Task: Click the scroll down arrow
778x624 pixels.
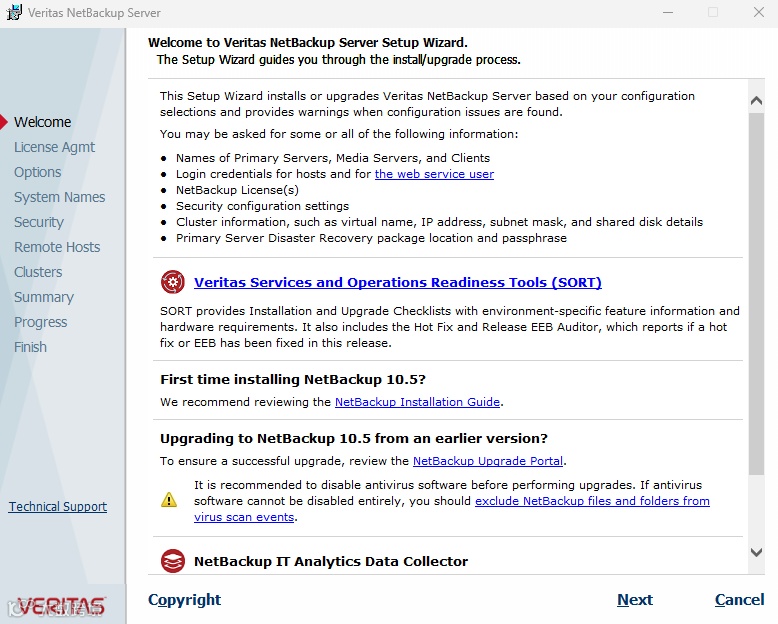Action: 756,552
